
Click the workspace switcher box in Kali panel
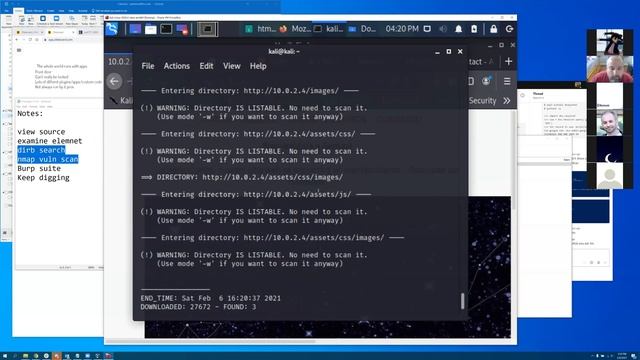(207, 29)
